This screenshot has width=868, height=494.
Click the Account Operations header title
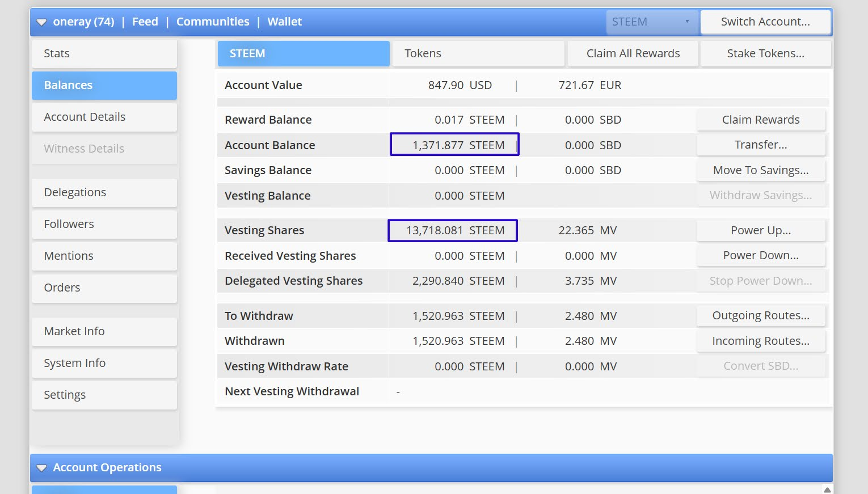click(x=107, y=467)
